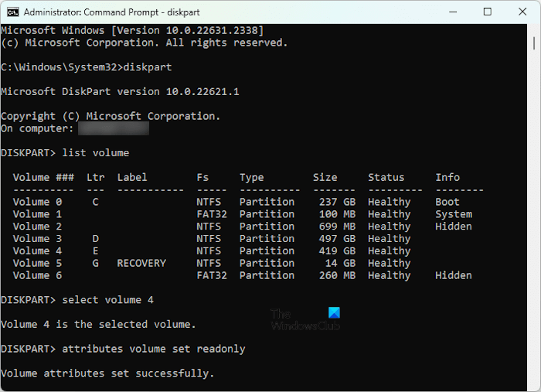The image size is (541, 392).
Task: Click the '419 GB' size value
Action: click(x=337, y=251)
